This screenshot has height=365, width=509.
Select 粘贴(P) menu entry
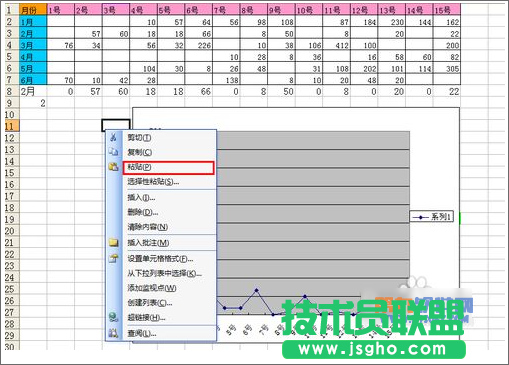point(168,167)
